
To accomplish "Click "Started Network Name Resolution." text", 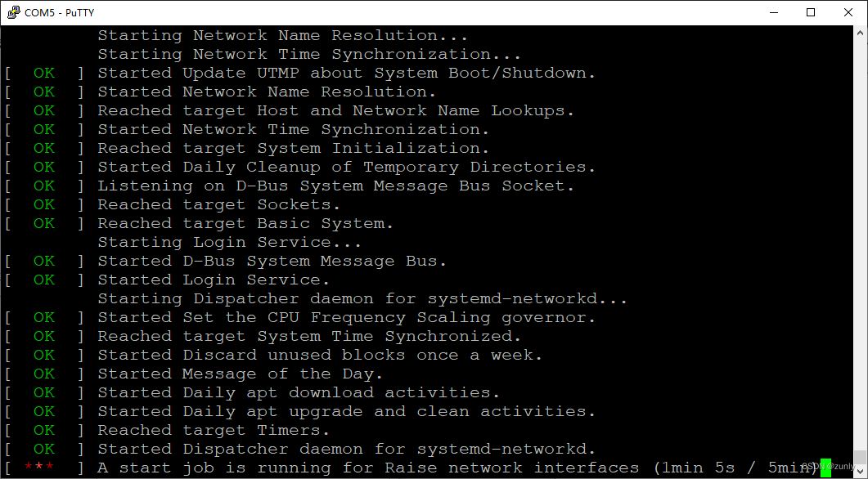I will 268,92.
